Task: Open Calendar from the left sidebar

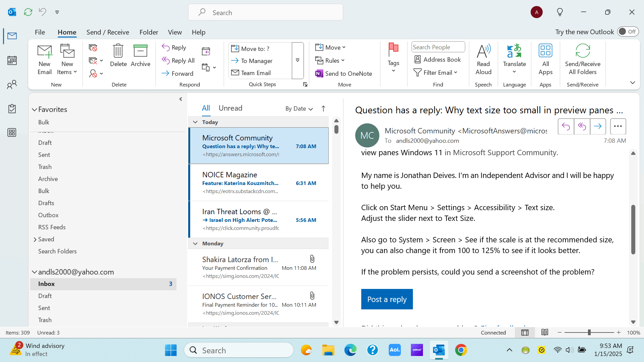Action: (x=12, y=60)
